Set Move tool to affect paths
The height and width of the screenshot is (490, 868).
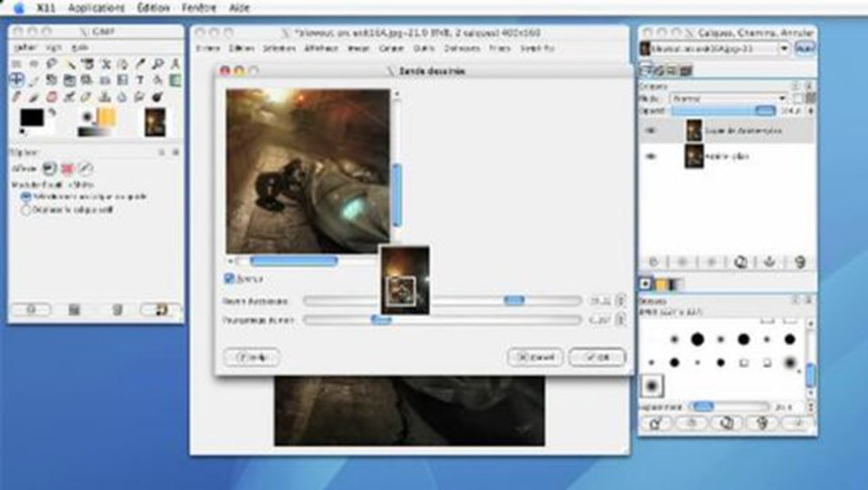coord(86,168)
